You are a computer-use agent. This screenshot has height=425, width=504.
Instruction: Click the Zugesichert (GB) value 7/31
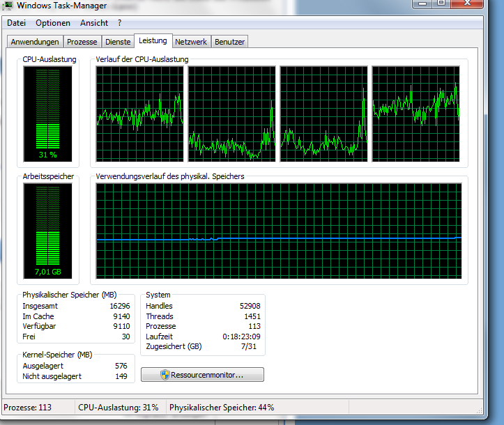pyautogui.click(x=249, y=346)
